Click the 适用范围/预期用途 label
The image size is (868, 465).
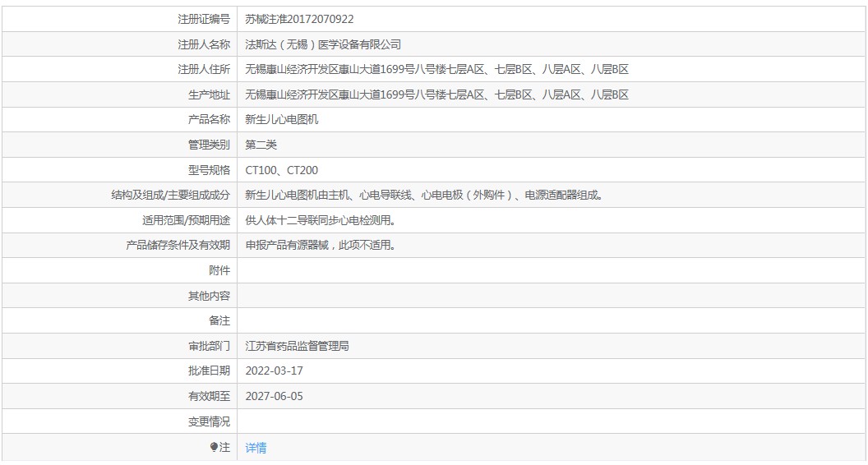[x=186, y=220]
